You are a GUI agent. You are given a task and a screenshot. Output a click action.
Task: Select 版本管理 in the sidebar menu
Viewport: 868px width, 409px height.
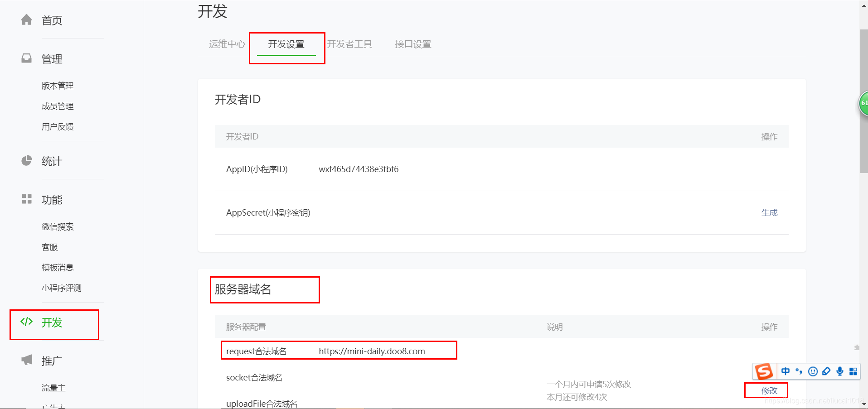point(57,85)
